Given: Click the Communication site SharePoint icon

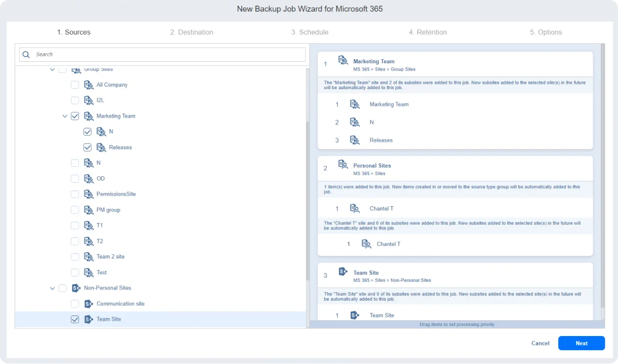Looking at the screenshot, I should (x=89, y=304).
